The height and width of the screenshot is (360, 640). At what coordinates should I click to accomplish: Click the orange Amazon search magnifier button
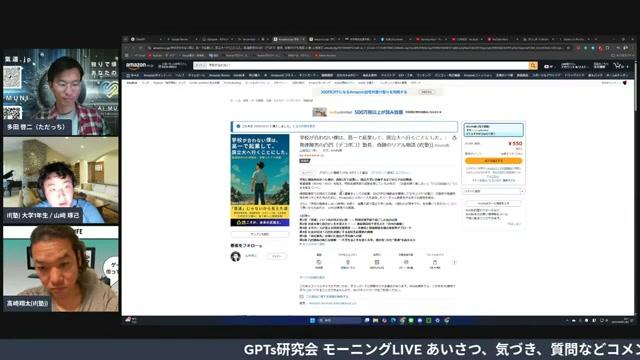pos(533,66)
